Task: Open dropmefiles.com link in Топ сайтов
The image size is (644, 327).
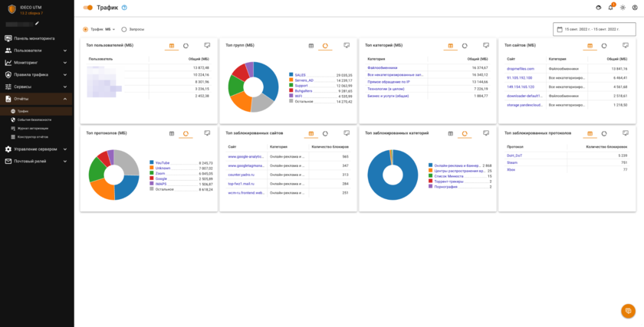Action: tap(520, 68)
